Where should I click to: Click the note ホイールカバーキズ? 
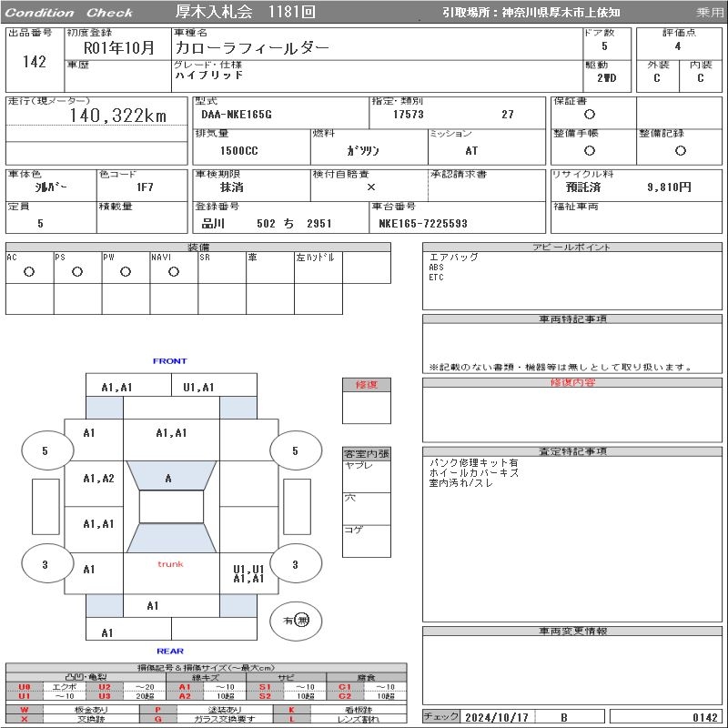click(x=473, y=473)
